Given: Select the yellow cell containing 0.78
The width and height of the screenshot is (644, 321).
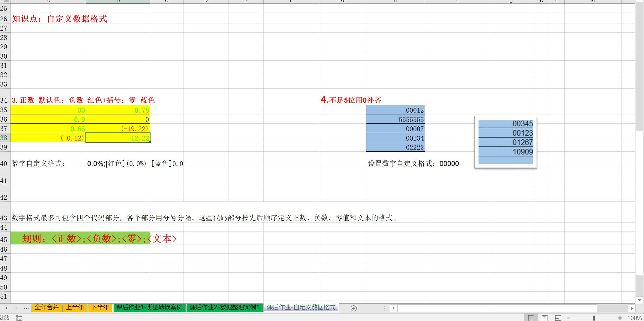Looking at the screenshot, I should point(118,110).
